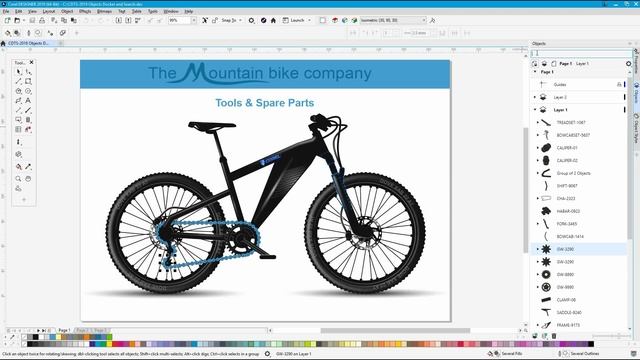Screen dimensions: 640x360
Task: Select the highlighted GW-3290 object row
Action: tap(579, 249)
